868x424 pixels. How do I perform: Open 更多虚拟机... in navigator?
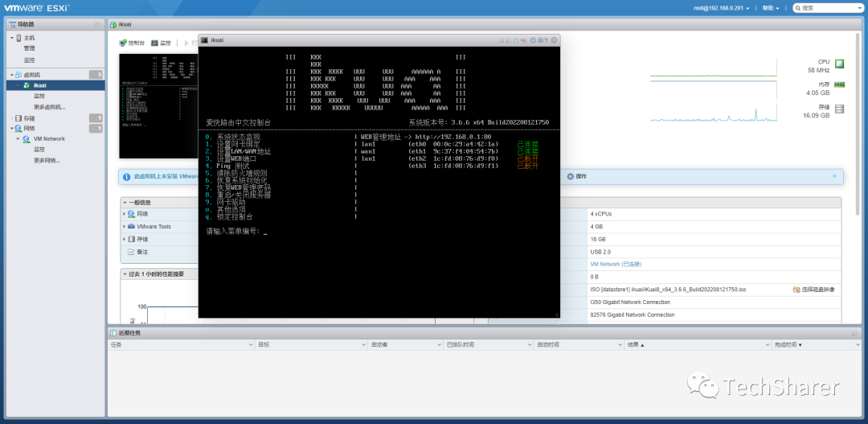pos(49,107)
